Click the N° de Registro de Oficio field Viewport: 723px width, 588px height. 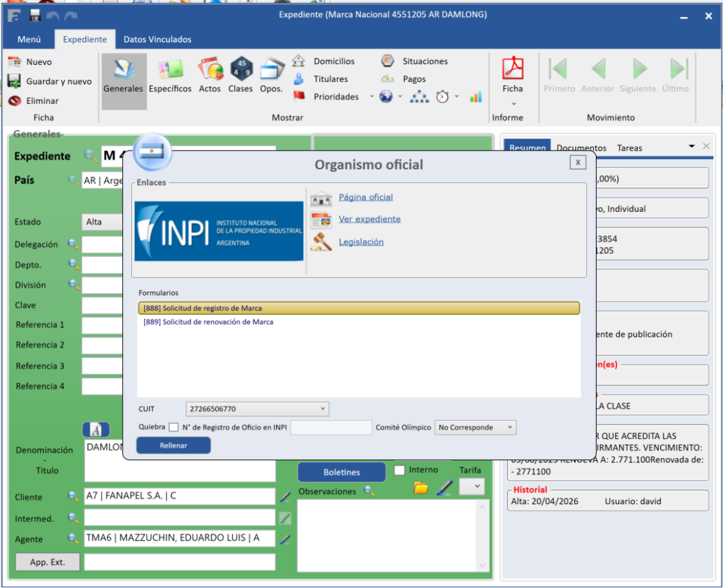pyautogui.click(x=330, y=427)
